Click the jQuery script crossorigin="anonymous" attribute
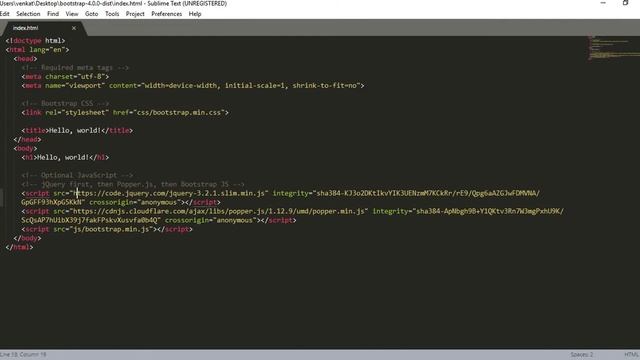The height and width of the screenshot is (360, 640). pyautogui.click(x=137, y=202)
